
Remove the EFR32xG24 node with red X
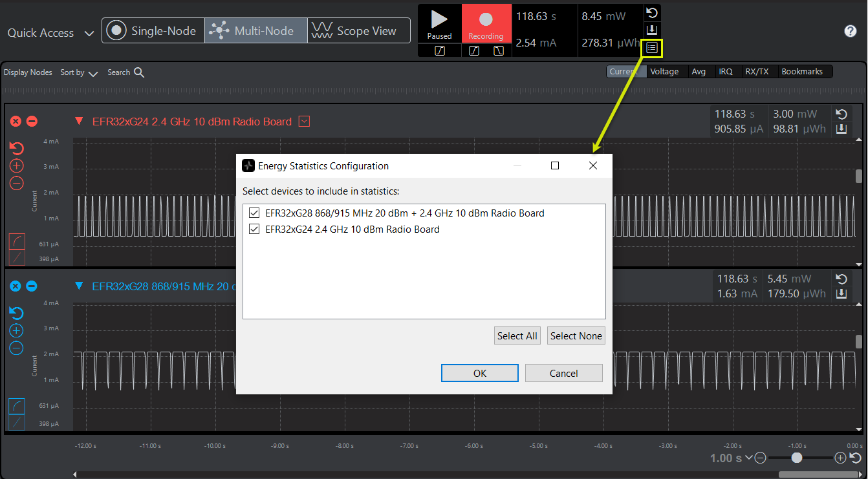(x=16, y=122)
